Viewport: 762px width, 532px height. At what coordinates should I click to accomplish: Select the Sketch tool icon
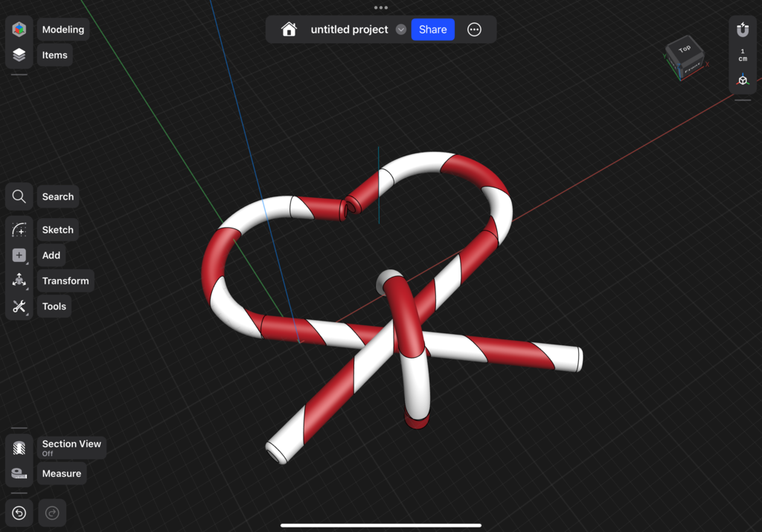tap(19, 230)
